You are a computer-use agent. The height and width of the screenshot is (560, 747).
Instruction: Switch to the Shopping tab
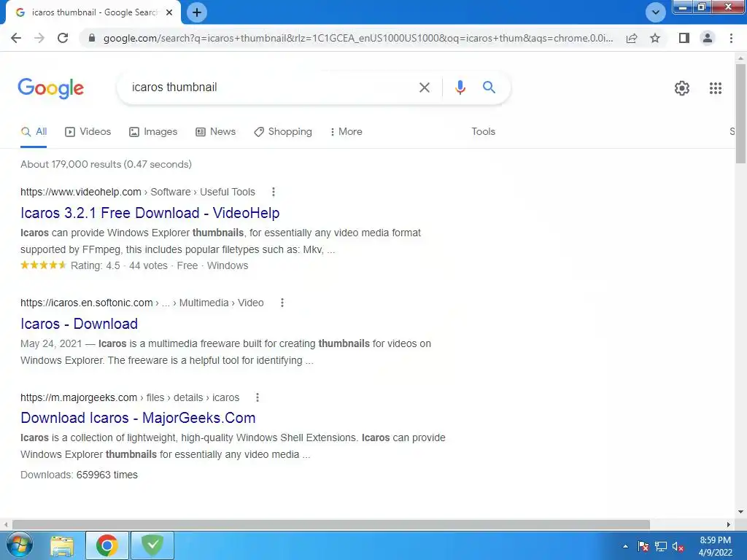[x=283, y=132]
